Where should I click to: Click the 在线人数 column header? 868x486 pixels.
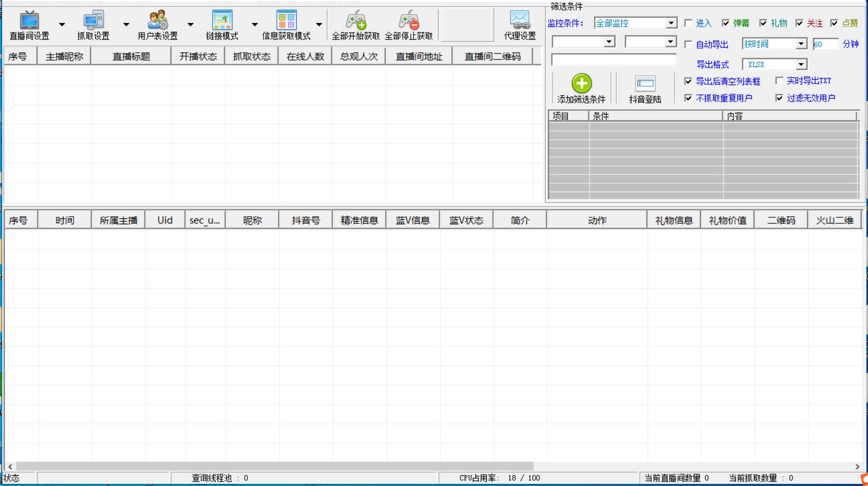point(305,56)
